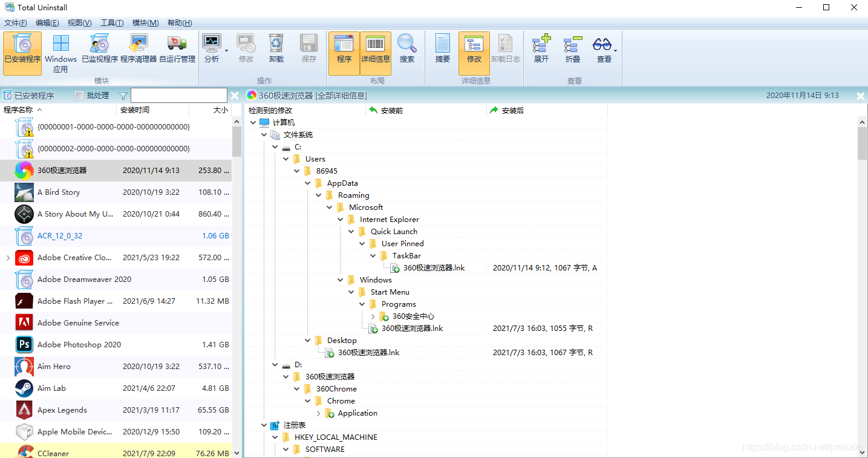Sort by 安装时间 column header
This screenshot has width=868, height=458.
[152, 110]
